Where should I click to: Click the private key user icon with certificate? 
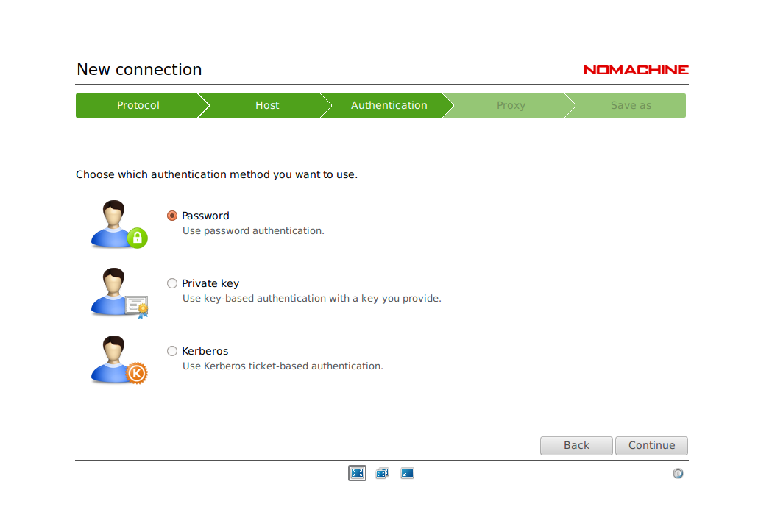(118, 292)
